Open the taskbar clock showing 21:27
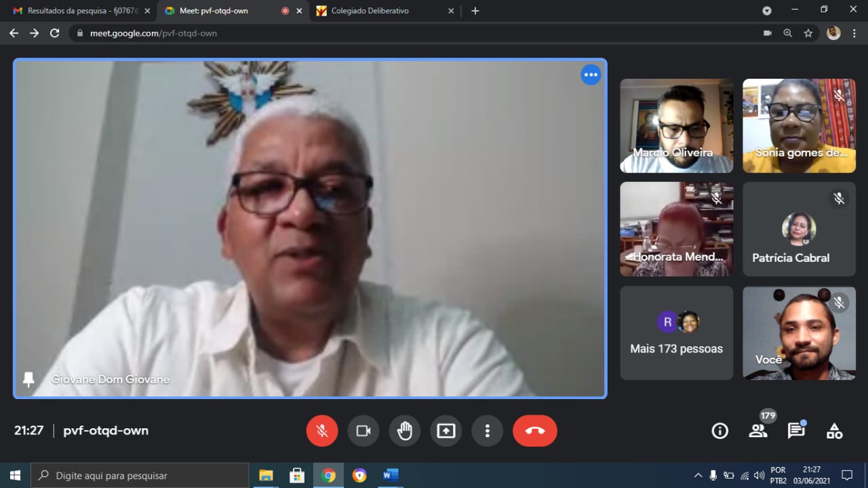This screenshot has width=868, height=488. [812, 475]
